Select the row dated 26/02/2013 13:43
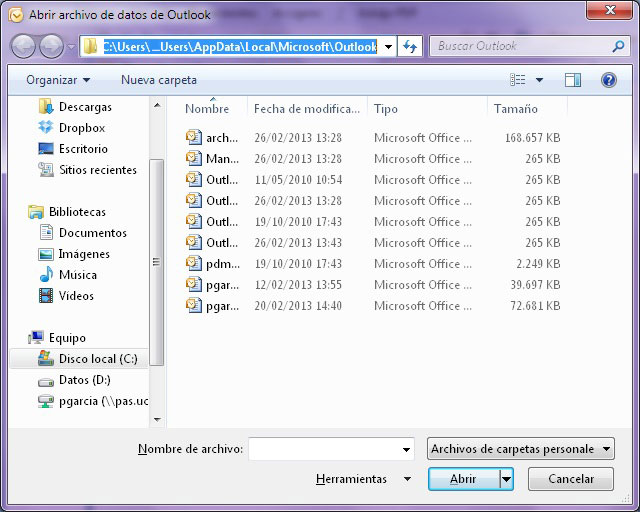641x513 pixels. click(372, 242)
